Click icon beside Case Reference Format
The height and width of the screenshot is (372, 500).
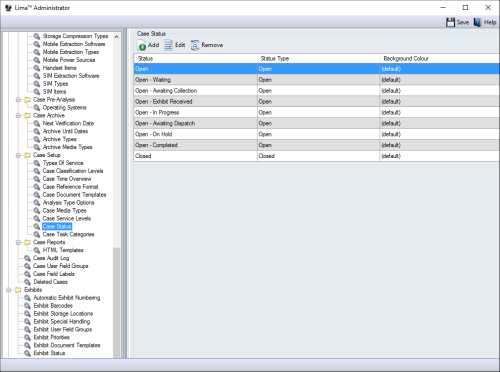(37, 187)
